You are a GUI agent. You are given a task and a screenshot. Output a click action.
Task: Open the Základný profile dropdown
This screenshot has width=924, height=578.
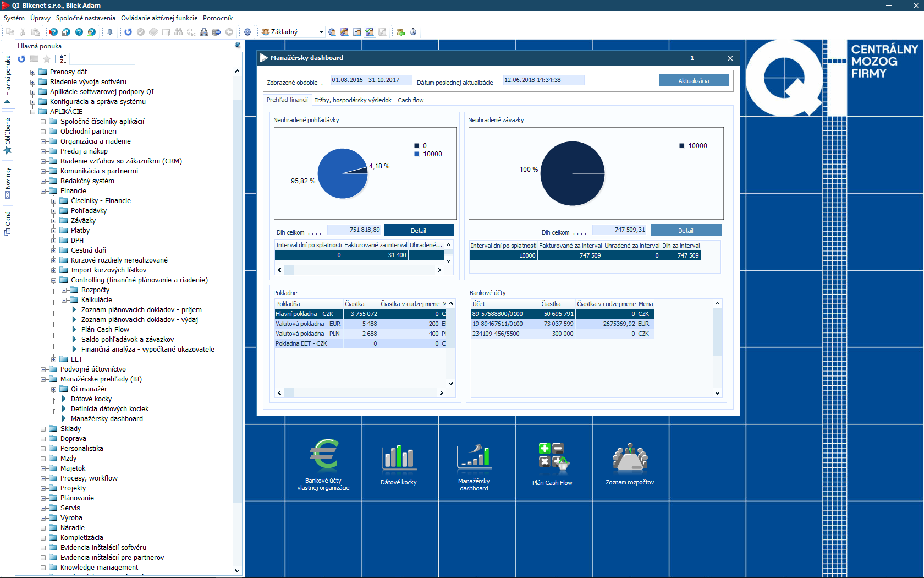321,32
